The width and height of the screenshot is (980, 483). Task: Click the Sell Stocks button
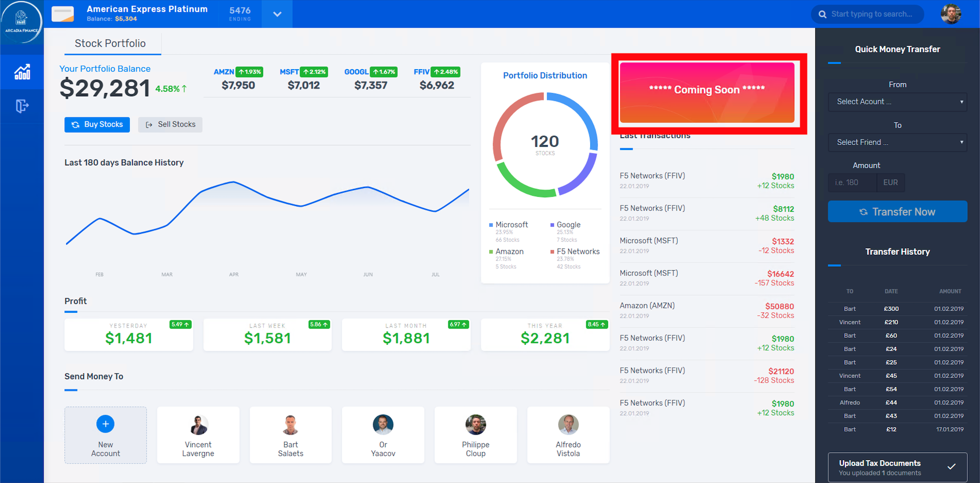(x=170, y=125)
